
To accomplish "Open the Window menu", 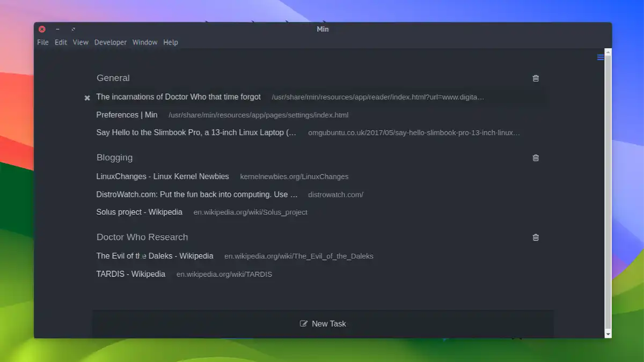I will click(144, 42).
